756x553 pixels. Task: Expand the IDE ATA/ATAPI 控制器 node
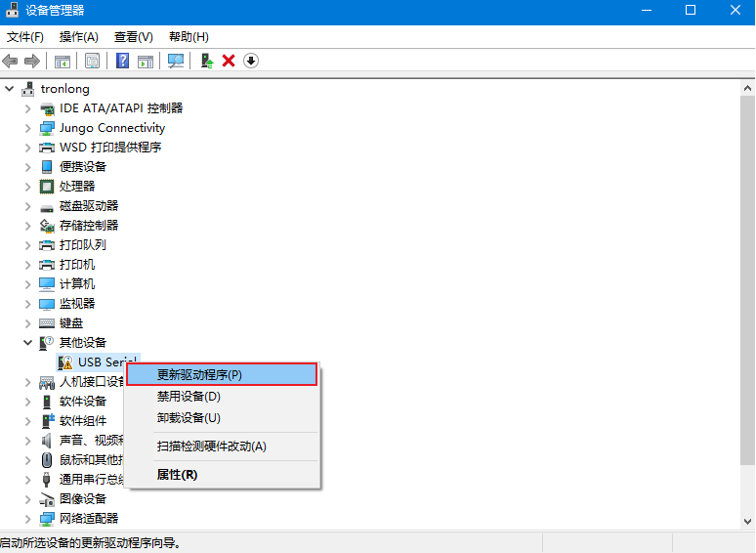point(28,109)
